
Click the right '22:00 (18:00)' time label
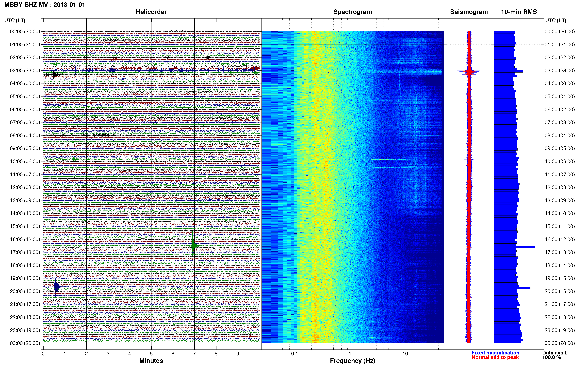coord(560,317)
